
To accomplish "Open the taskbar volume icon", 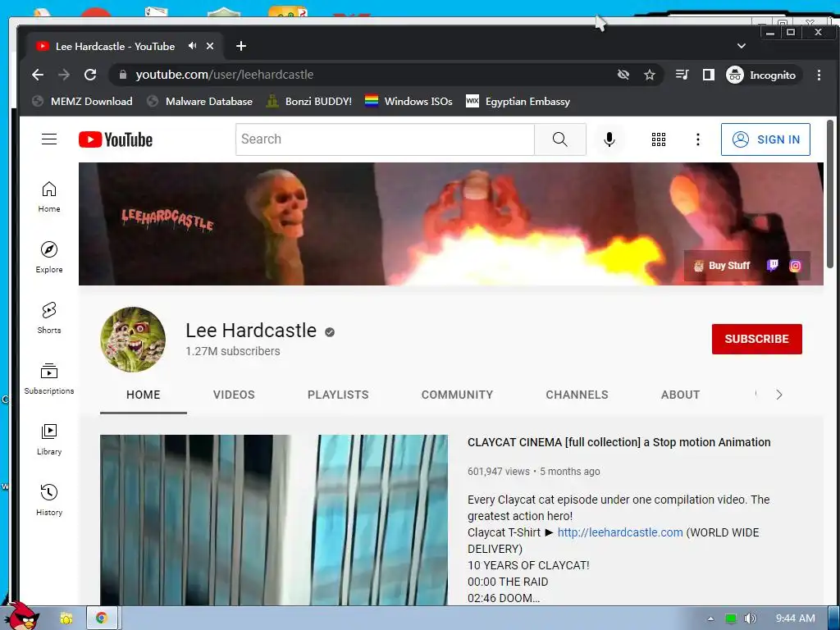I will pyautogui.click(x=750, y=619).
